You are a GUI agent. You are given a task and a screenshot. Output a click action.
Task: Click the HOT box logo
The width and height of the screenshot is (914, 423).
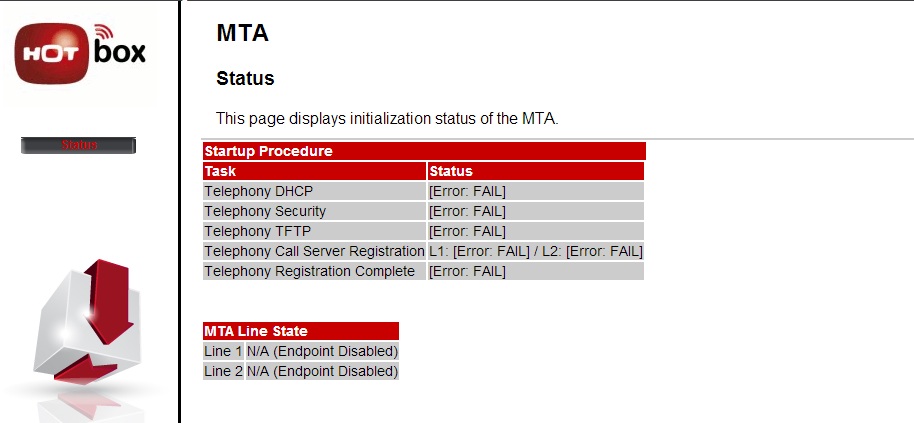pos(80,54)
